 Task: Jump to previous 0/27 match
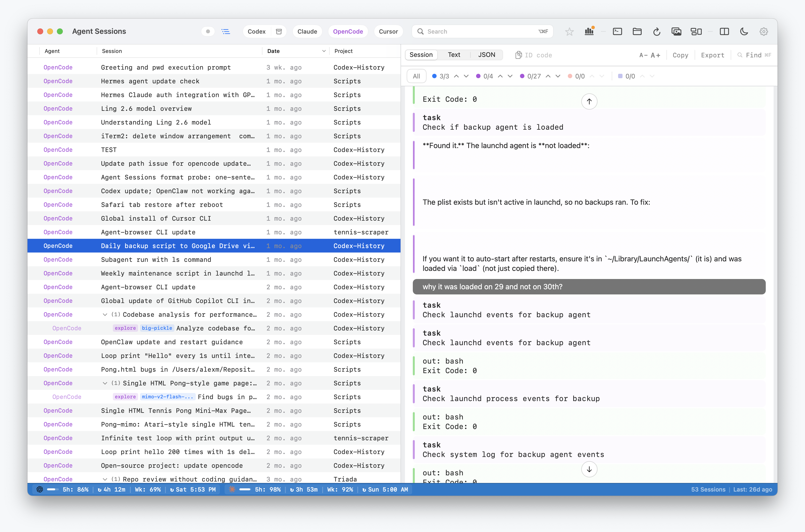click(548, 76)
